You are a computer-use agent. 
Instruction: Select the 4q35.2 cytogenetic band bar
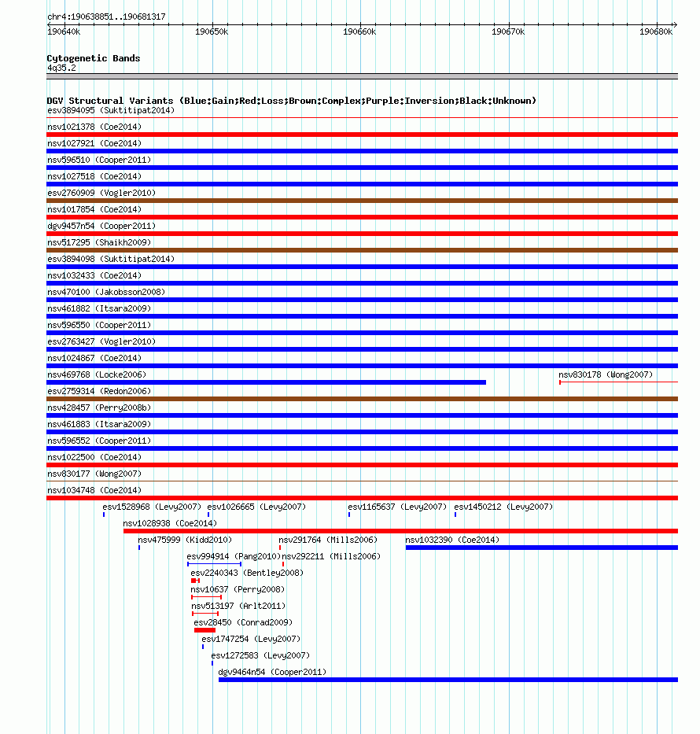click(x=362, y=76)
